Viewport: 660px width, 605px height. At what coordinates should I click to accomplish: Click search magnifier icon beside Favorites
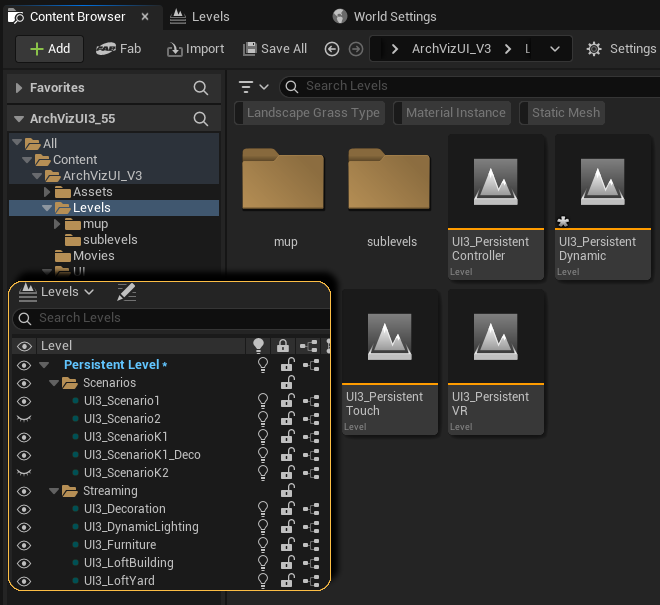coord(201,88)
